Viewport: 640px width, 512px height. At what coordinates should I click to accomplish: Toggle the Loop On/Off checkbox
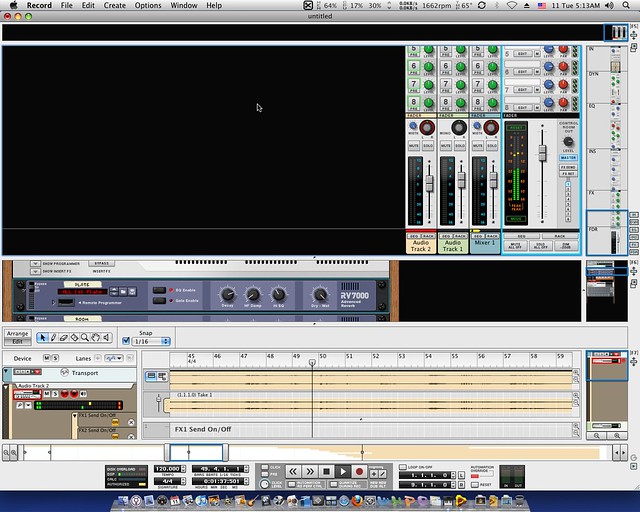coord(403,467)
